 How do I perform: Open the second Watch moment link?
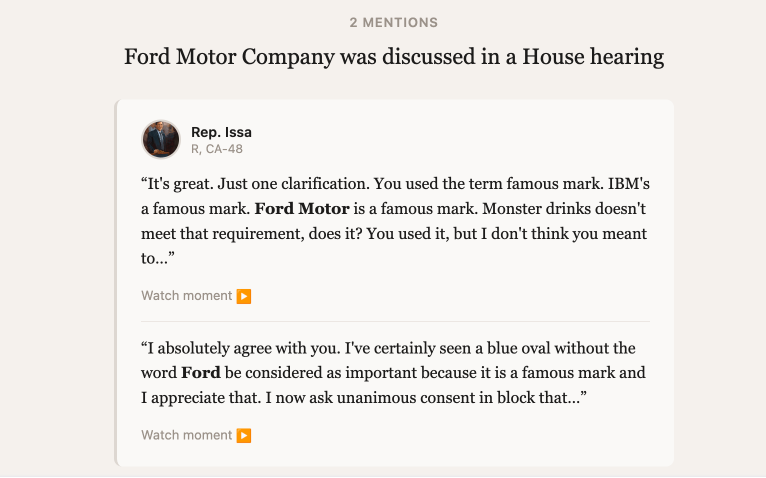pyautogui.click(x=187, y=435)
